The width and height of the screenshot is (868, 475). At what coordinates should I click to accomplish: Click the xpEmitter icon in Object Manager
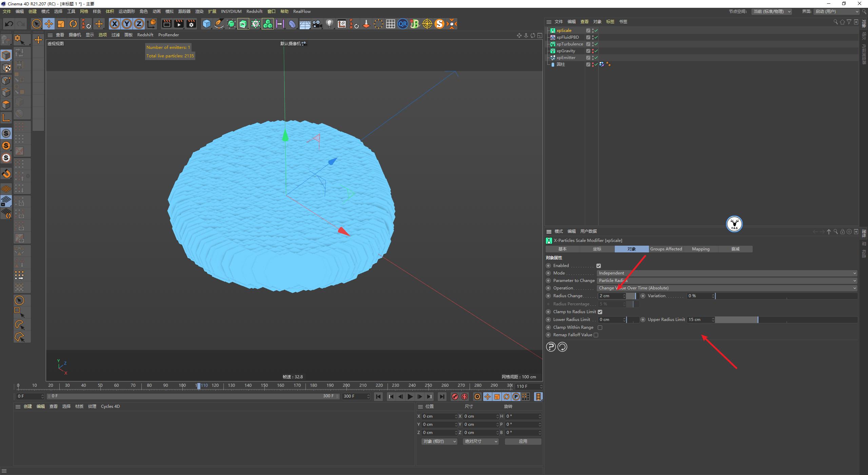[553, 58]
